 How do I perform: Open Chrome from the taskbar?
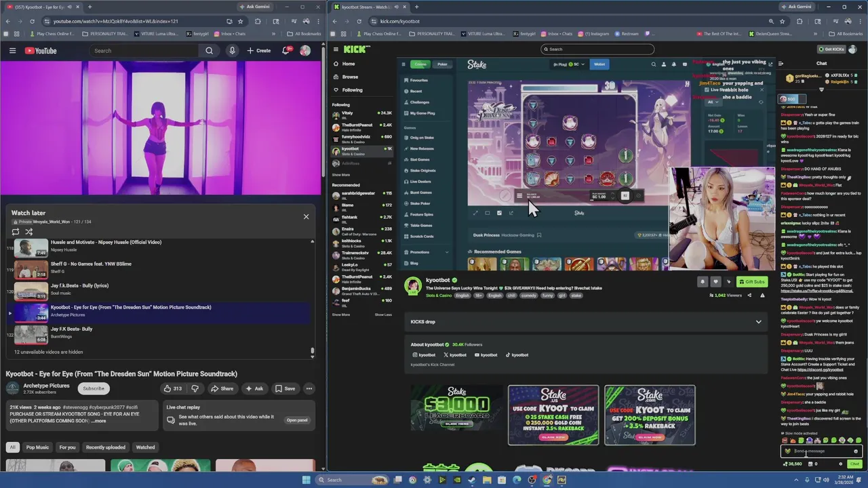[547, 480]
